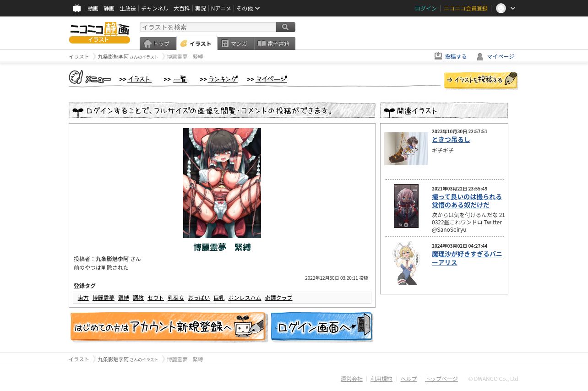Click the orange アカウント新規登録へ banner

click(x=168, y=327)
